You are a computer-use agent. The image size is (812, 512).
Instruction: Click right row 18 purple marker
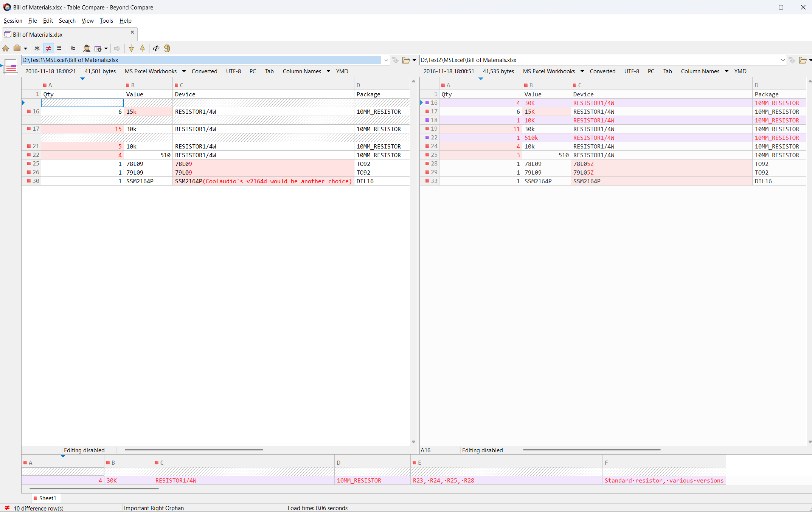click(x=427, y=120)
